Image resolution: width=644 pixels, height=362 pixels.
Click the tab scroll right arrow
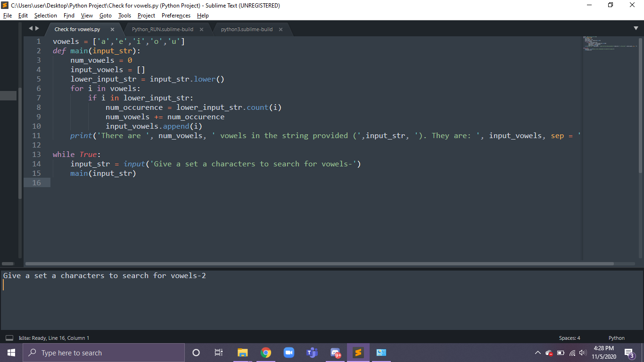click(37, 29)
